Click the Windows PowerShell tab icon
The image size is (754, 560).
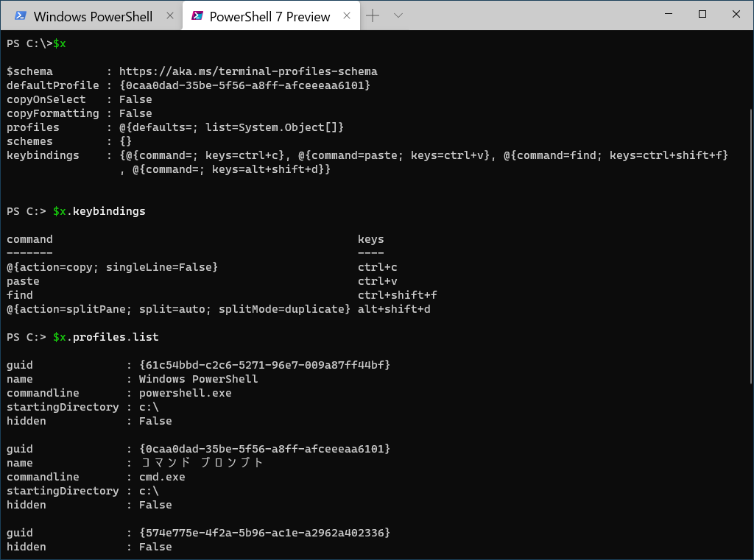click(21, 16)
